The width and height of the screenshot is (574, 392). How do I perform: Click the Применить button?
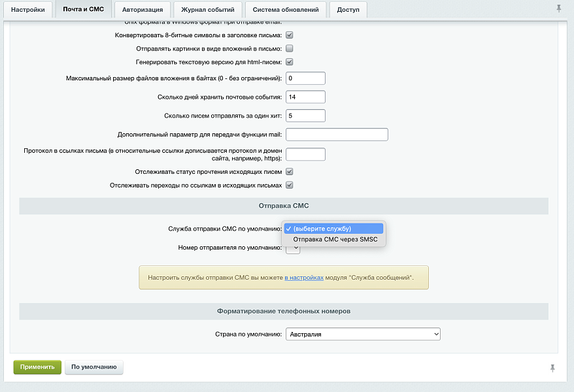pos(36,367)
